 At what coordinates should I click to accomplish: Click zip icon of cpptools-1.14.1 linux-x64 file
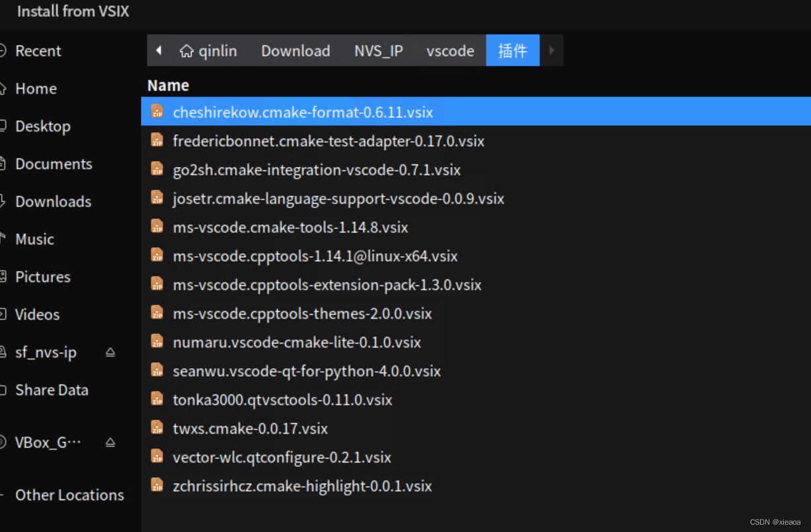point(157,255)
